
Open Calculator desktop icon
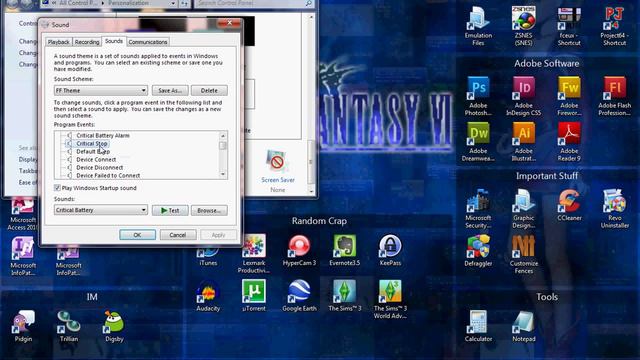tap(478, 326)
